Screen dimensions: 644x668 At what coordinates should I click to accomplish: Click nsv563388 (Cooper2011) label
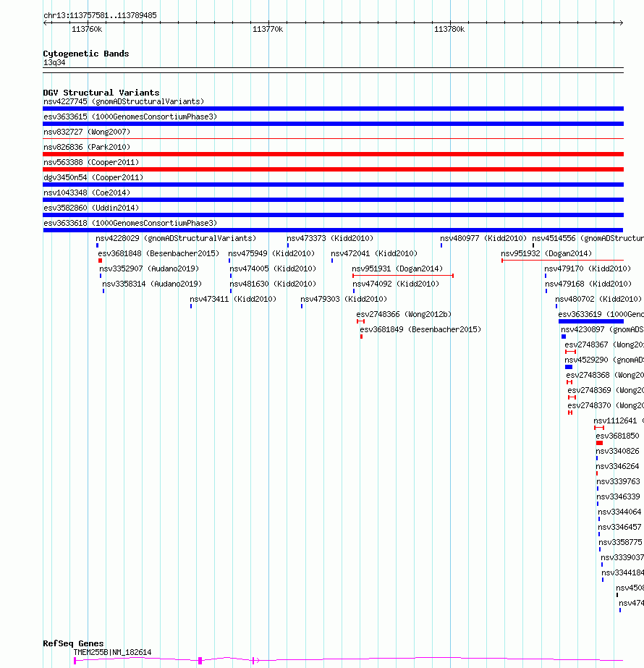[91, 162]
